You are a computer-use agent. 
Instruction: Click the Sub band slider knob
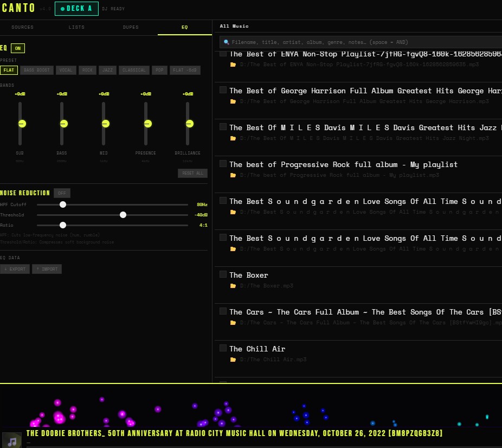[x=22, y=124]
